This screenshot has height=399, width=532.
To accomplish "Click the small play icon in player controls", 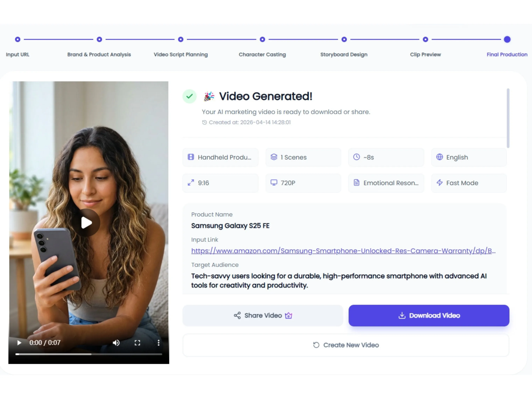I will pos(19,342).
